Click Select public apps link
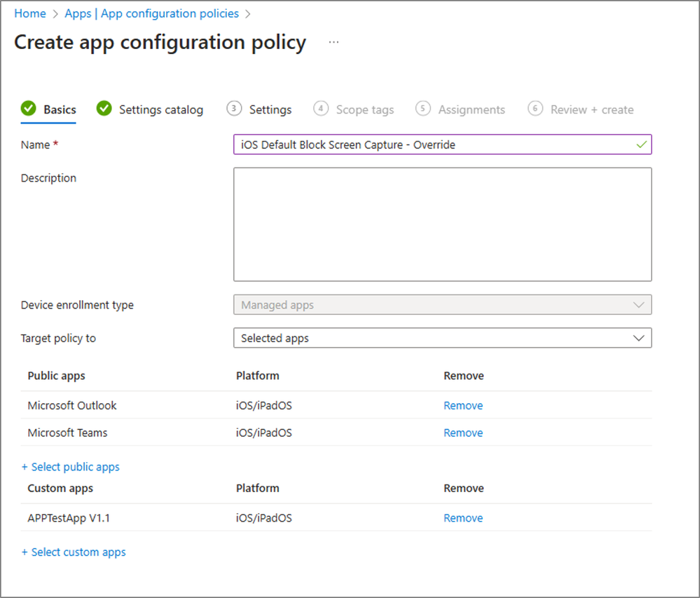 (71, 467)
